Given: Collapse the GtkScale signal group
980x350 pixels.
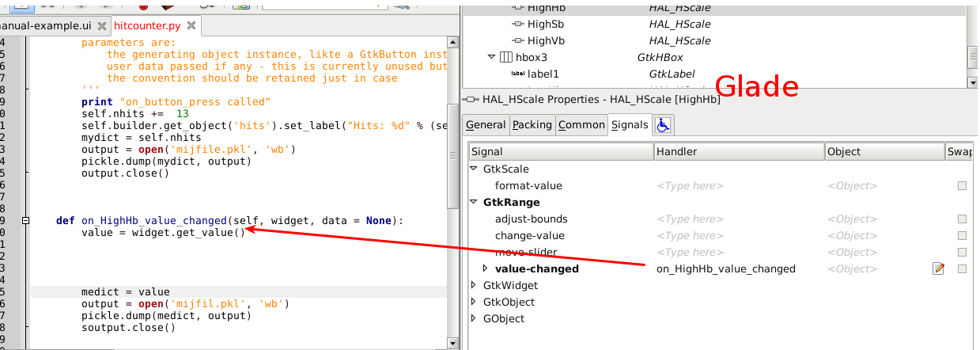Looking at the screenshot, I should 475,169.
